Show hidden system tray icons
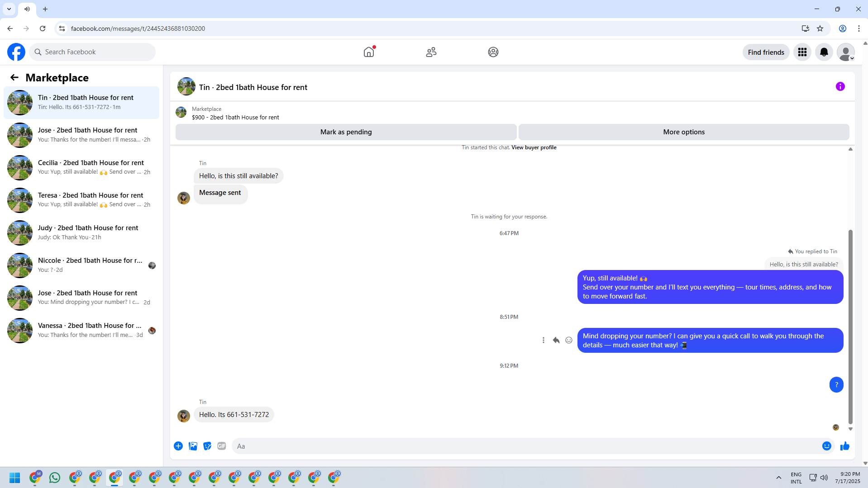The width and height of the screenshot is (868, 488). click(779, 478)
